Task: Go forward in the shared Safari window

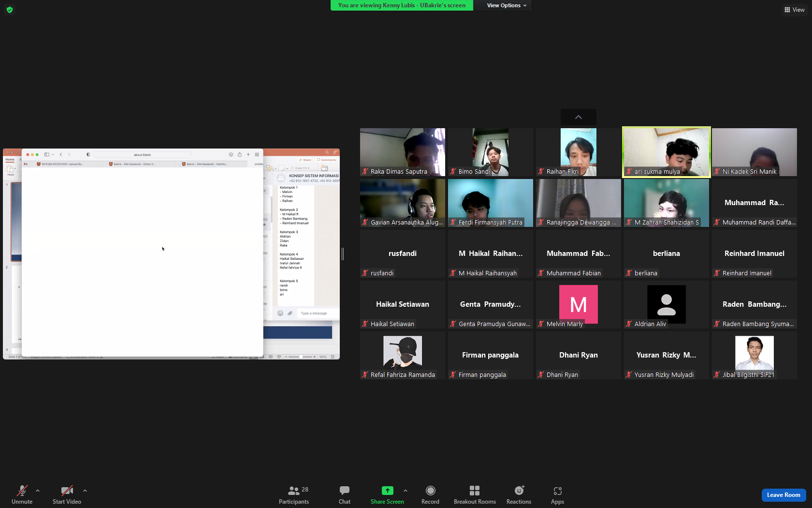Action: tap(69, 155)
